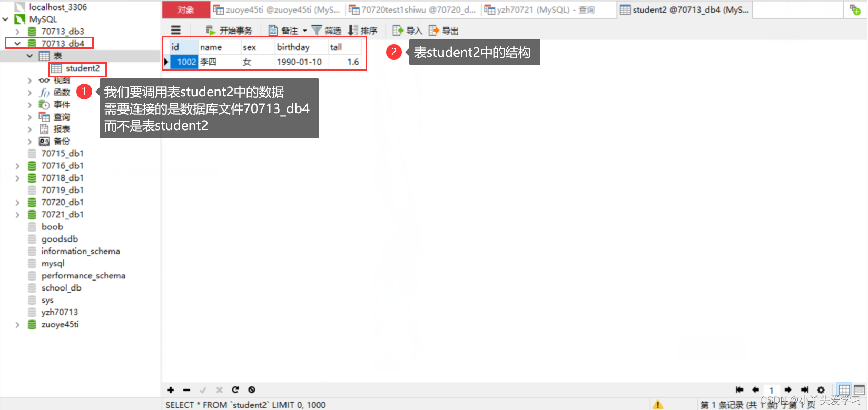Image resolution: width=868 pixels, height=410 pixels.
Task: Click the new tab icon at top right
Action: (855, 10)
